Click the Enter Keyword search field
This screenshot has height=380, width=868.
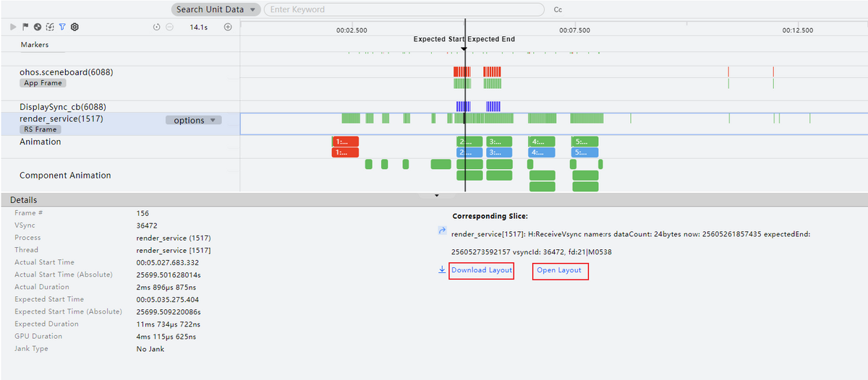(404, 9)
